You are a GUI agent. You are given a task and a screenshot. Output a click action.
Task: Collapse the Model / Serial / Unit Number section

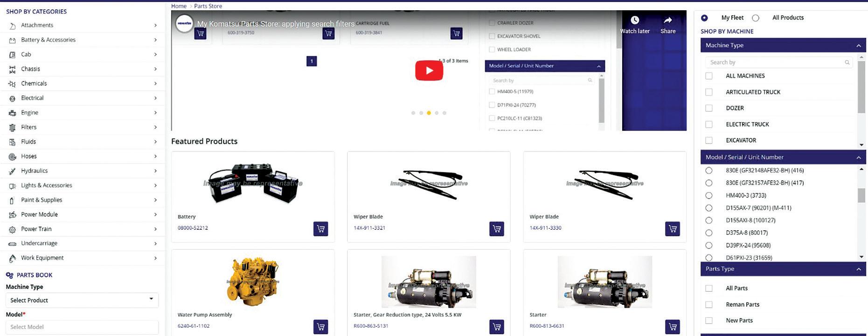(858, 158)
